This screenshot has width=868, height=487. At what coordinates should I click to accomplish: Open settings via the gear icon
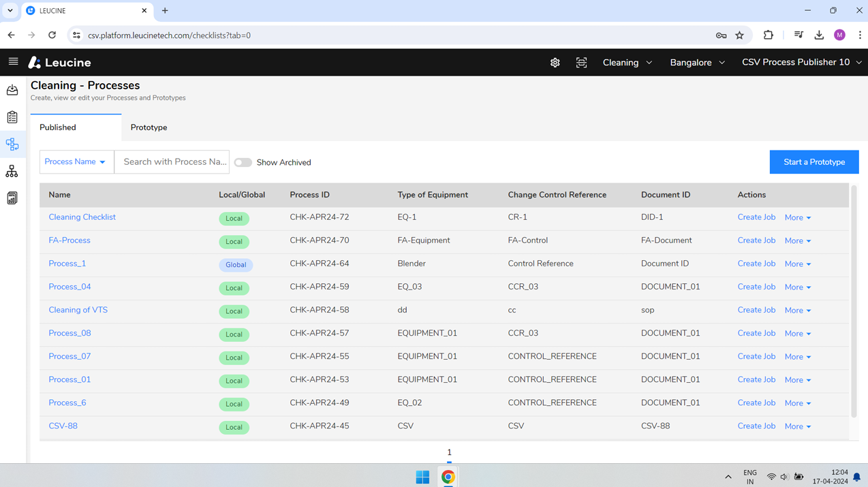pos(555,62)
